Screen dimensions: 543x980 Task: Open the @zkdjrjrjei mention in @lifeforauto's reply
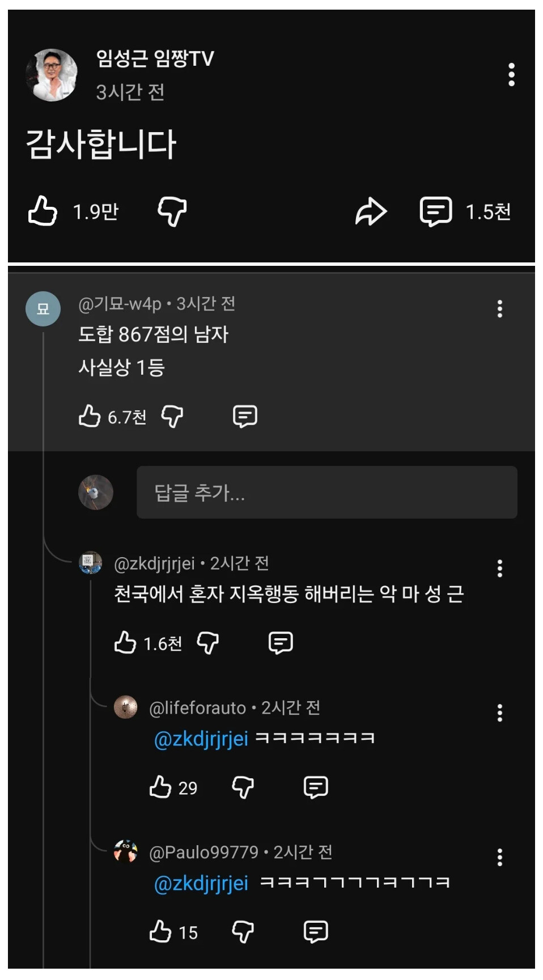(x=201, y=739)
